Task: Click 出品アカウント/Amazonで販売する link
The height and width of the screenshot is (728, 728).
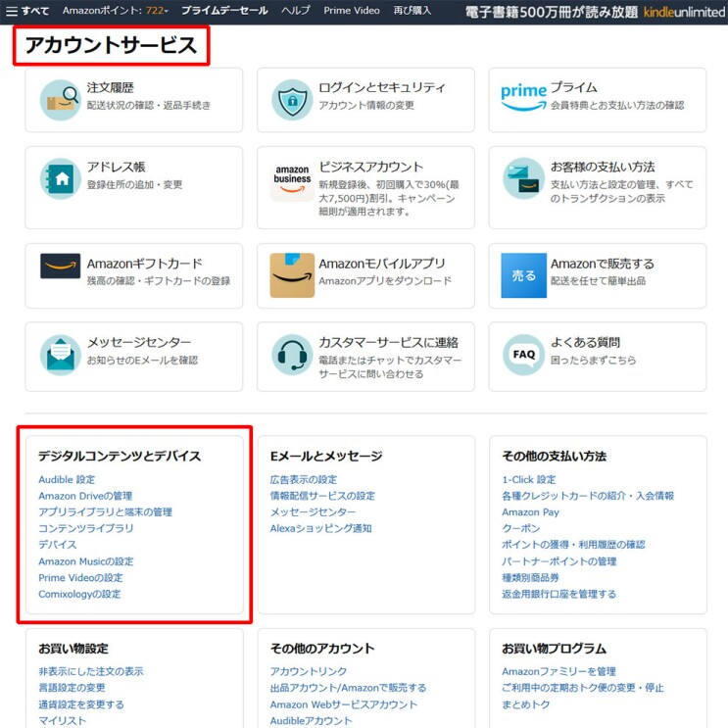Action: (x=348, y=688)
